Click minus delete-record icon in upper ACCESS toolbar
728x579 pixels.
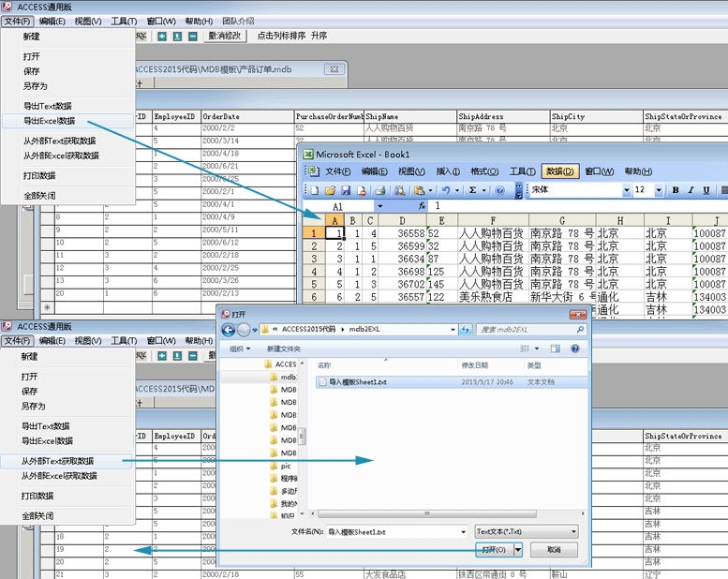[x=193, y=37]
